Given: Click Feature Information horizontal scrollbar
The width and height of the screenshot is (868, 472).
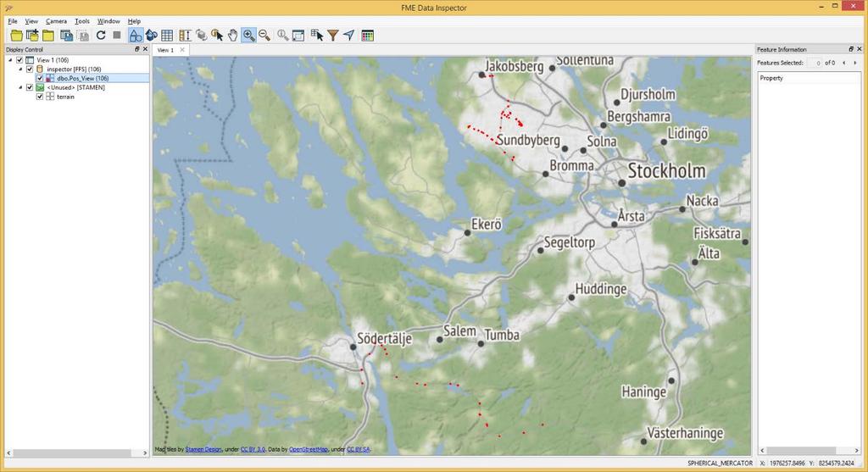Looking at the screenshot, I should point(801,451).
